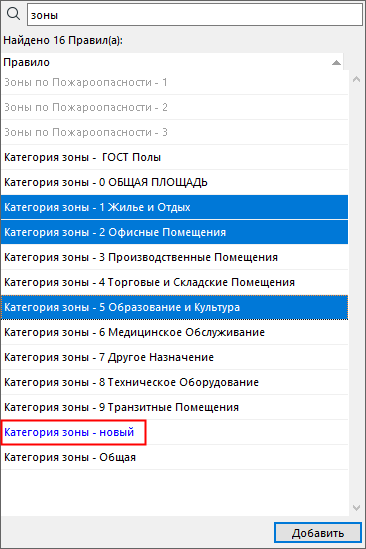The image size is (366, 549).
Task: Click the sort arrow in the Правило header
Action: point(336,63)
